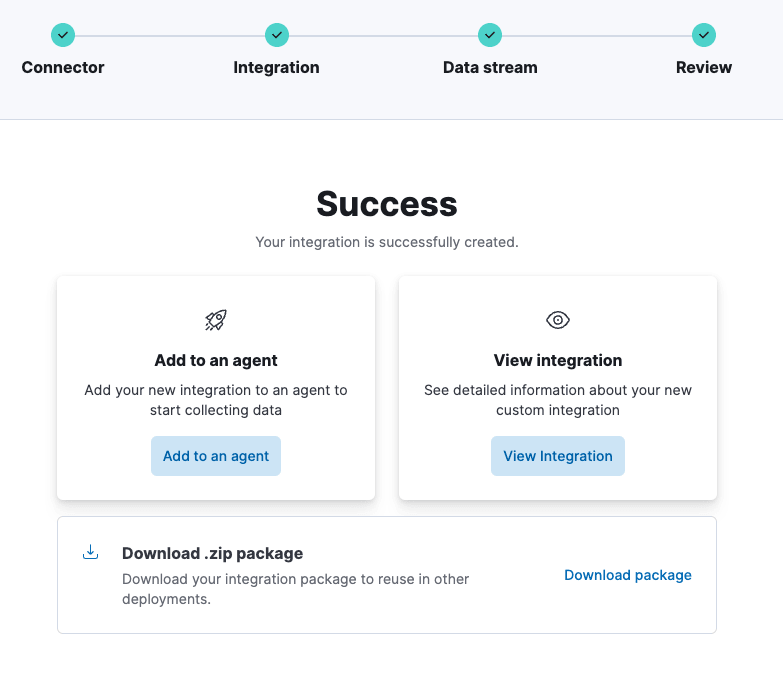Select the Integration step label

point(277,68)
